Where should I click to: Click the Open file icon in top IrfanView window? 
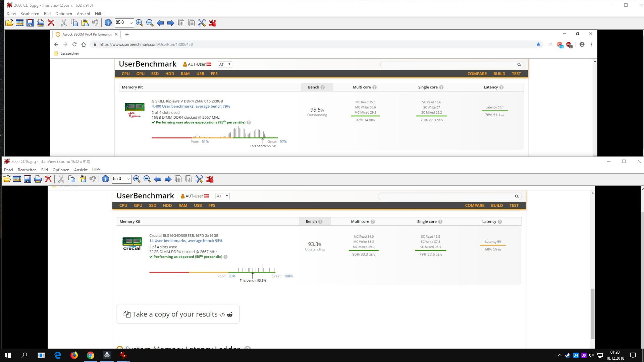pos(9,23)
